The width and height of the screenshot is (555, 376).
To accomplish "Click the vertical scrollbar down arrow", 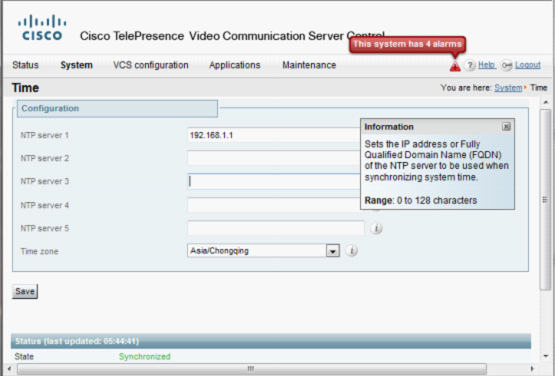I will [x=545, y=356].
